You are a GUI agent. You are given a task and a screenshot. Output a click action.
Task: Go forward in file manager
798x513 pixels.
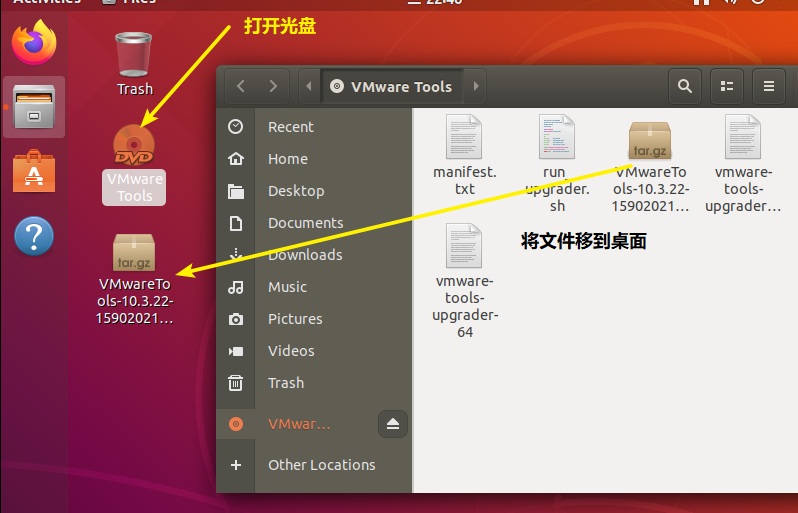click(273, 86)
